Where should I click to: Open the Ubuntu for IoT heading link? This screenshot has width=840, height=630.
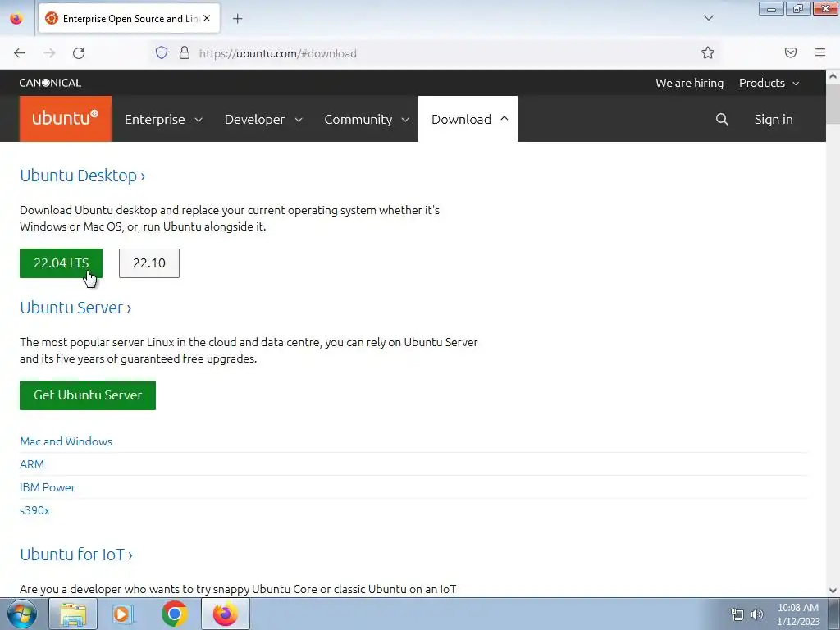[x=76, y=554]
